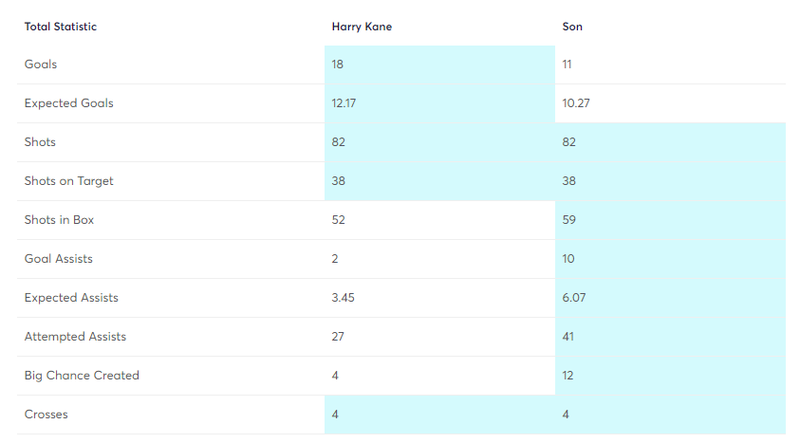Click the Attempted Assists value 41
Screen dimensions: 800x443
(x=568, y=337)
